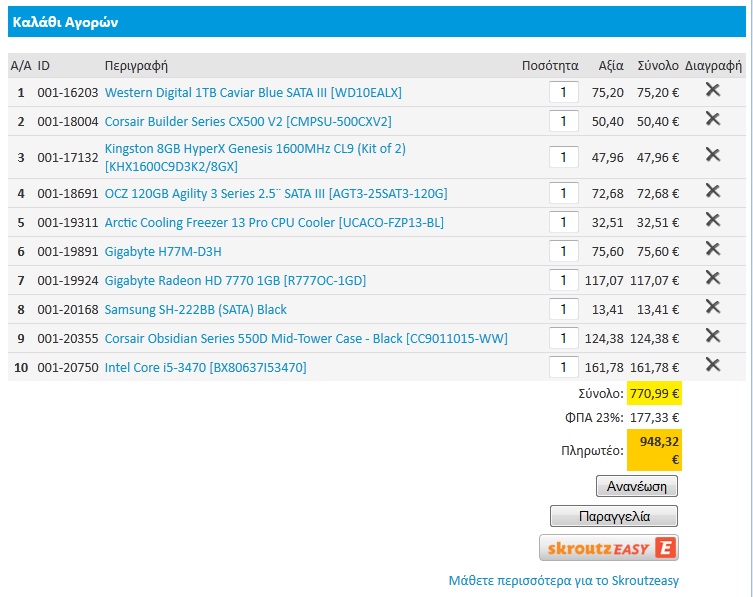Image resolution: width=753 pixels, height=597 pixels.
Task: Select the 161,78 € row total
Action: tap(655, 367)
